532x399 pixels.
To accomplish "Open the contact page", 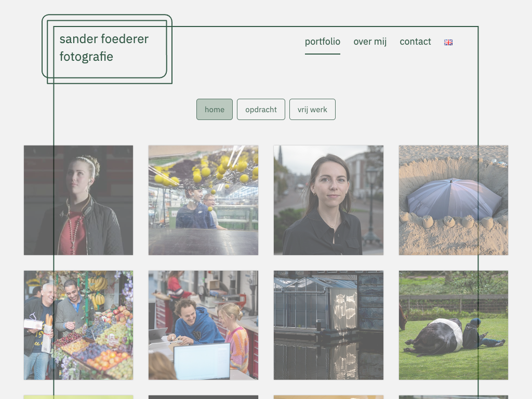I will (415, 42).
